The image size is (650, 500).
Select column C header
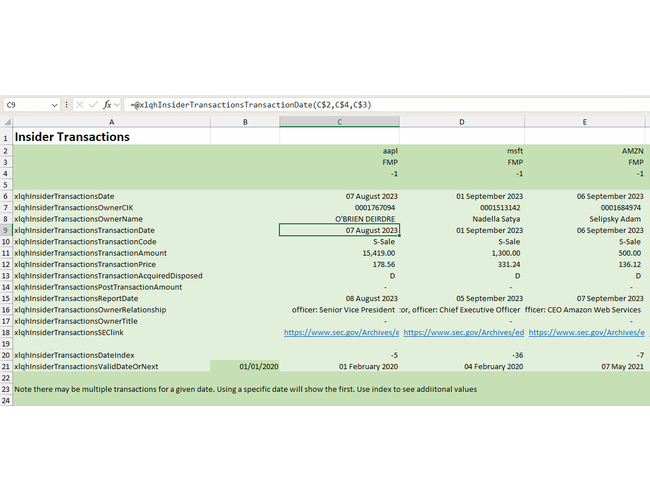[340, 122]
